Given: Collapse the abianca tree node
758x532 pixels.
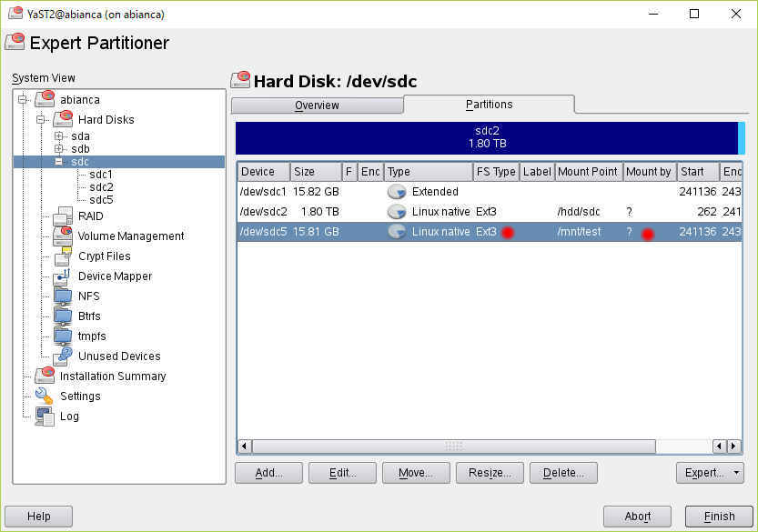Looking at the screenshot, I should (22, 99).
